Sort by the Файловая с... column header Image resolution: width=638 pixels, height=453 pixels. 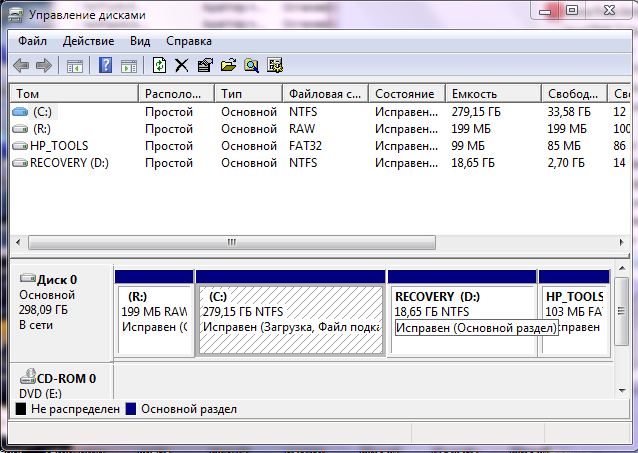[326, 94]
